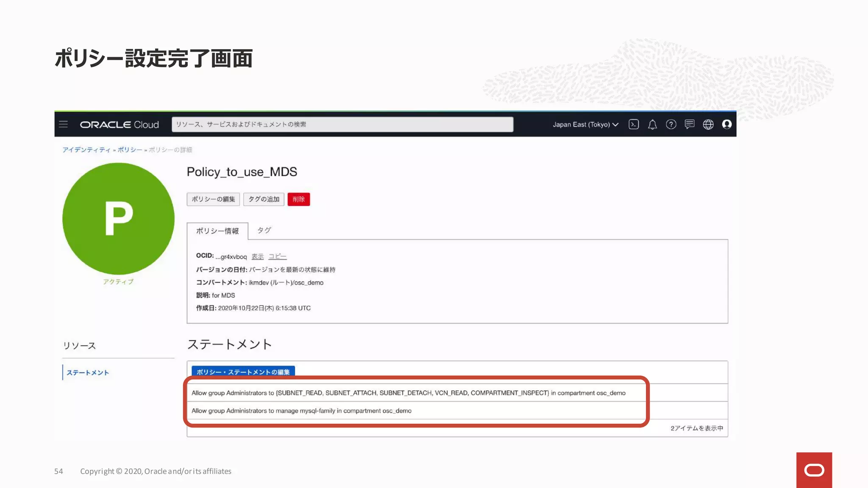Copy OCID with コピー link
The height and width of the screenshot is (488, 868).
click(x=277, y=257)
